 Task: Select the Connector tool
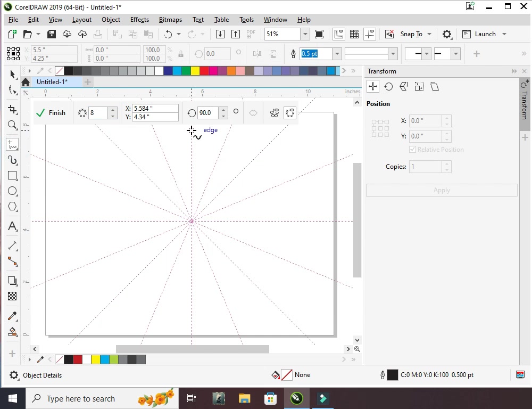tap(13, 261)
